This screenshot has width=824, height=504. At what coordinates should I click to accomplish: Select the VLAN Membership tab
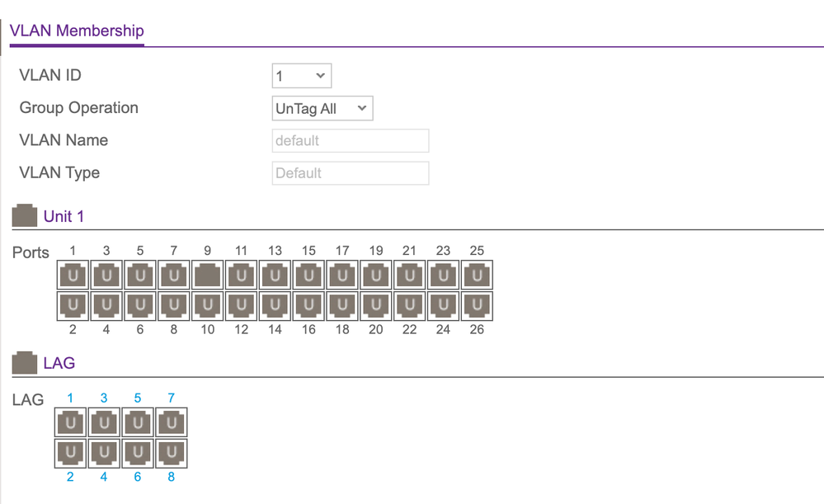[x=77, y=31]
